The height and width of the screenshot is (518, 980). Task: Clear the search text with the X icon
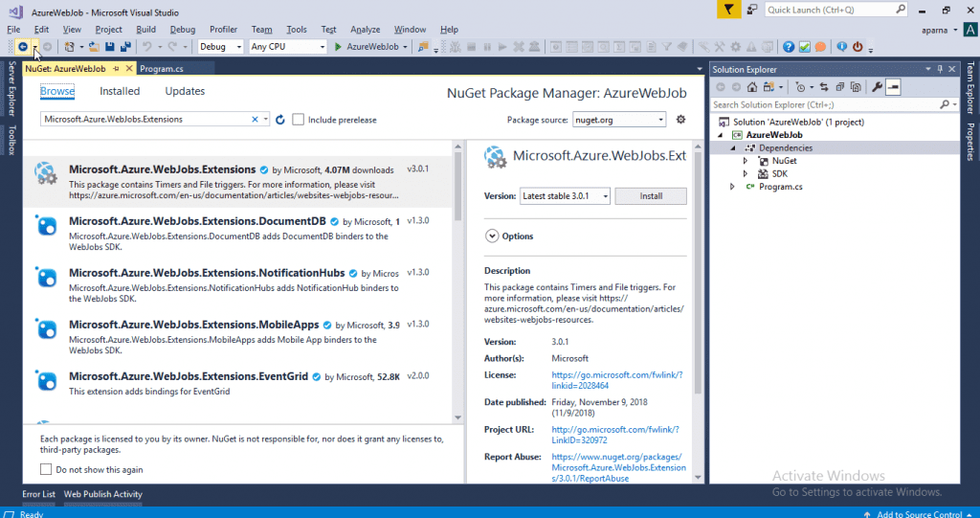tap(255, 120)
